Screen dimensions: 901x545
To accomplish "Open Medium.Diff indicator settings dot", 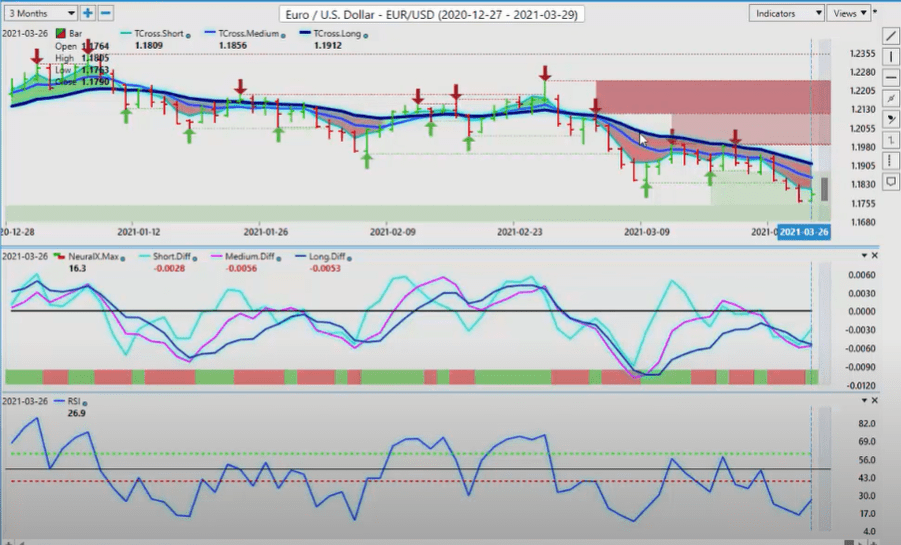I will click(279, 258).
